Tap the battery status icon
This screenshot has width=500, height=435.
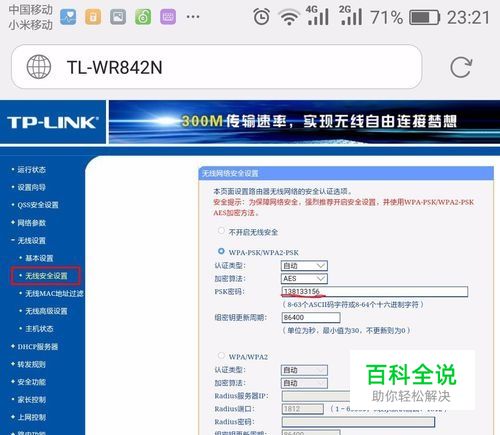[x=424, y=17]
